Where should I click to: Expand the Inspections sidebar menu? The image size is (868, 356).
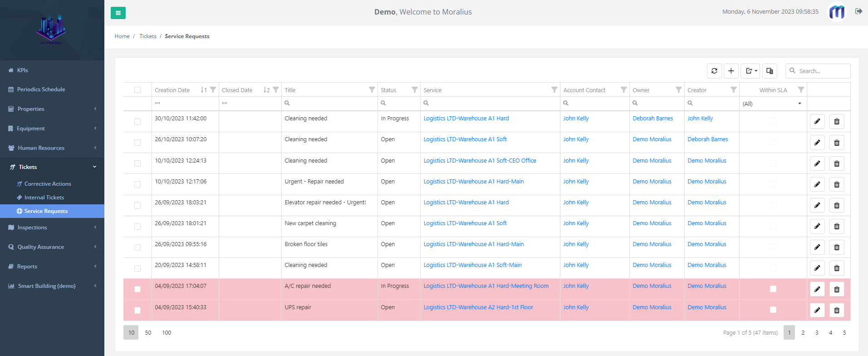pyautogui.click(x=52, y=227)
